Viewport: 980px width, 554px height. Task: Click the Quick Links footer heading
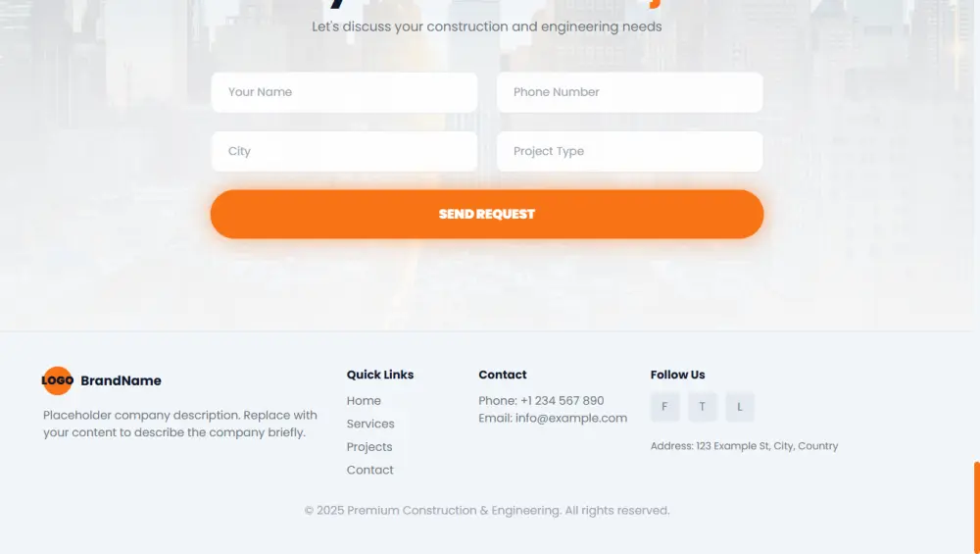pos(380,375)
